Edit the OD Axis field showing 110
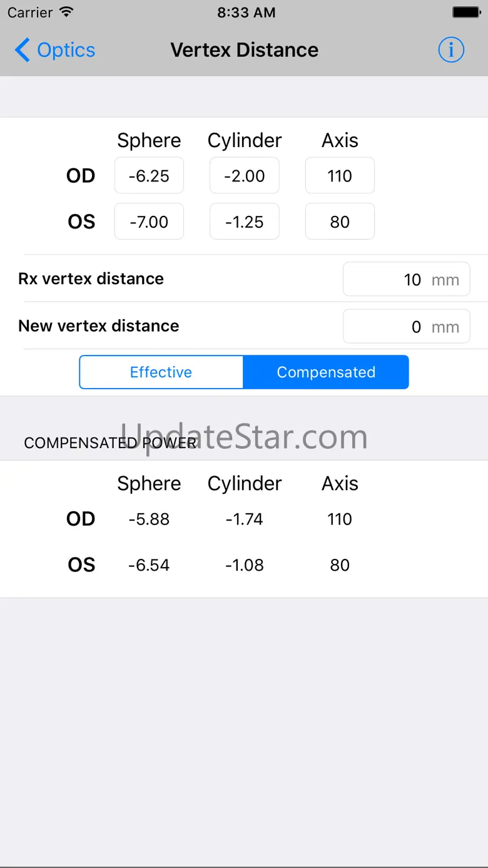 (x=340, y=176)
